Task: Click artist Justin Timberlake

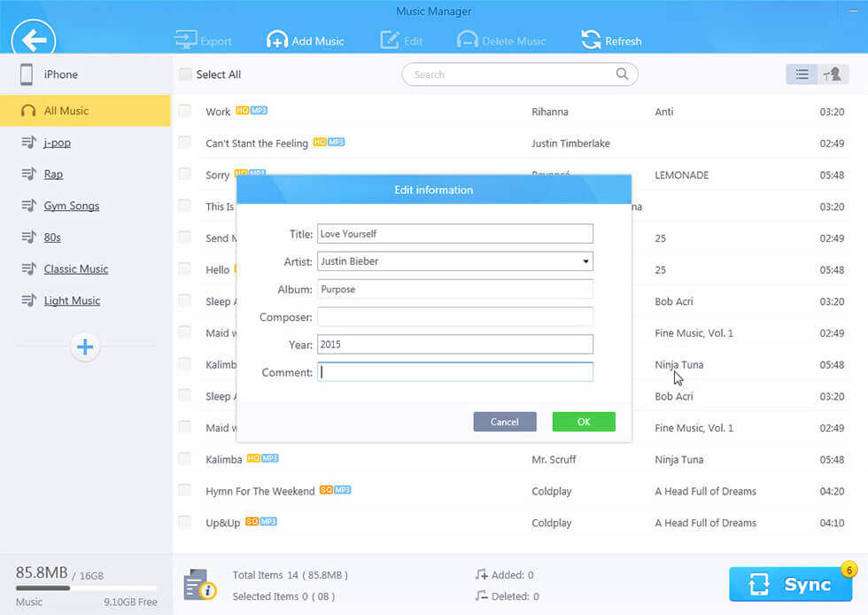Action: [x=570, y=144]
